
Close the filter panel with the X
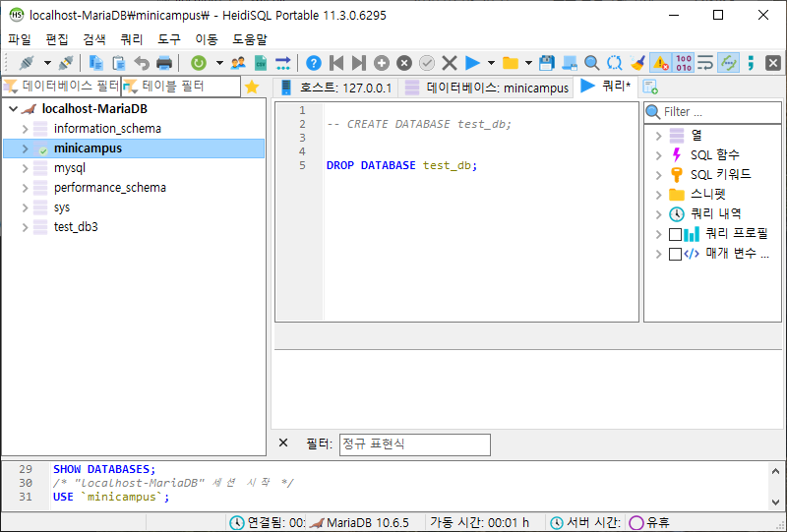[x=283, y=443]
